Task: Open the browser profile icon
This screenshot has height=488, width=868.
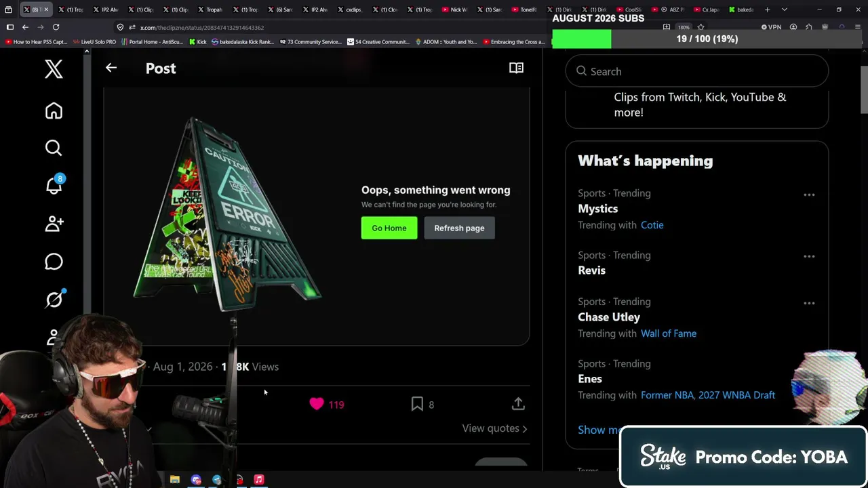Action: tap(793, 27)
